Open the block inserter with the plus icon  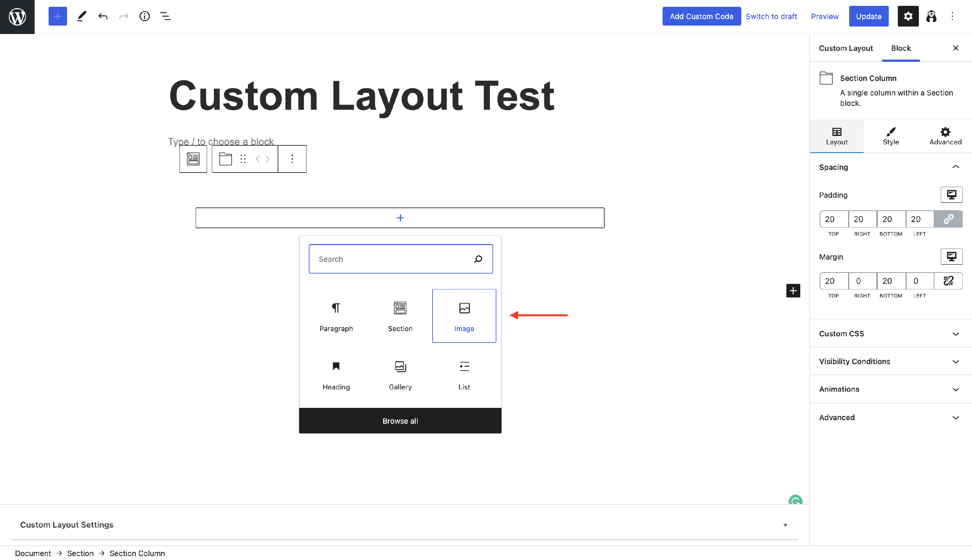(x=57, y=16)
